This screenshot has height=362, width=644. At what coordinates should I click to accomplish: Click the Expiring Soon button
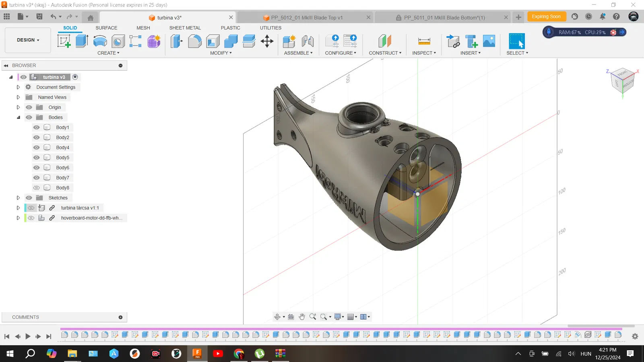tap(546, 16)
